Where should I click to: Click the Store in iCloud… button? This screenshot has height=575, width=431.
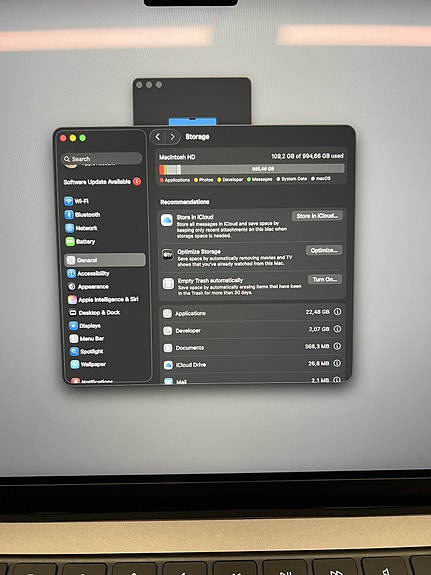point(317,216)
